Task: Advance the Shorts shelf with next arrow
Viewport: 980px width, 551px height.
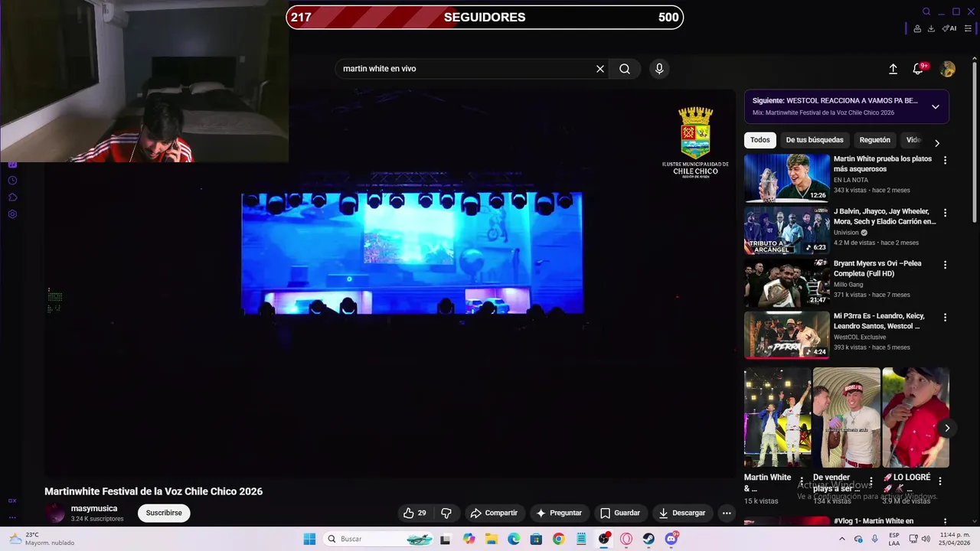Action: [x=947, y=428]
